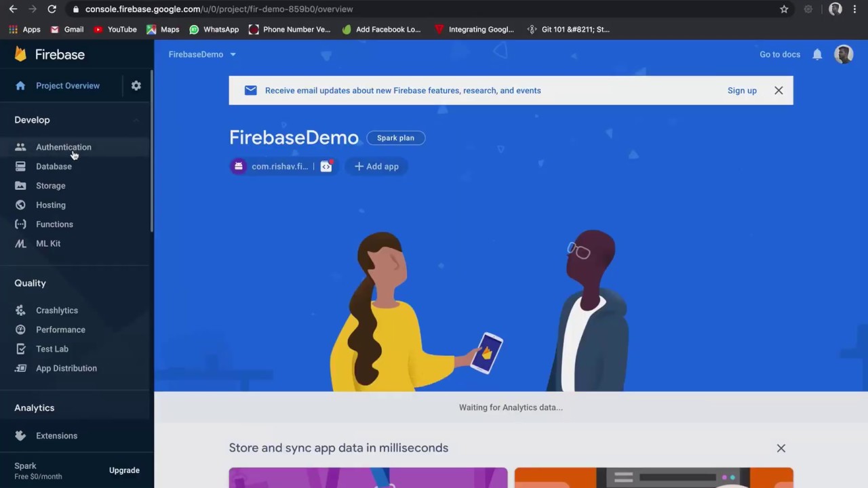868x488 pixels.
Task: Open project settings gear icon
Action: pyautogui.click(x=136, y=85)
